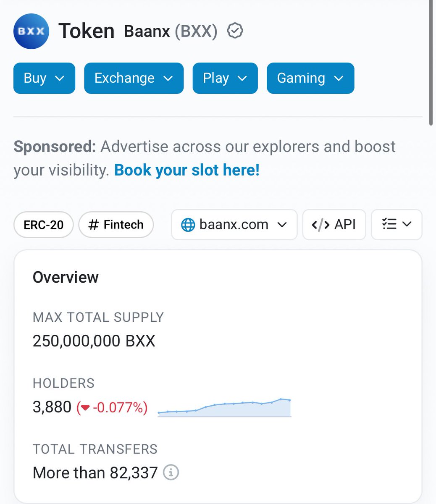Click the chevron next to checklist icon
Screen dimensions: 436x504
point(407,224)
